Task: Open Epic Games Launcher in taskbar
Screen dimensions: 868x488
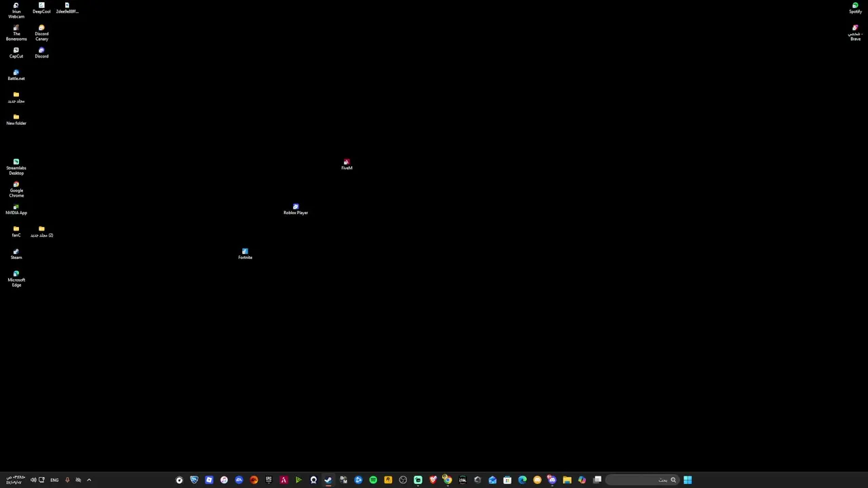Action: 269,480
